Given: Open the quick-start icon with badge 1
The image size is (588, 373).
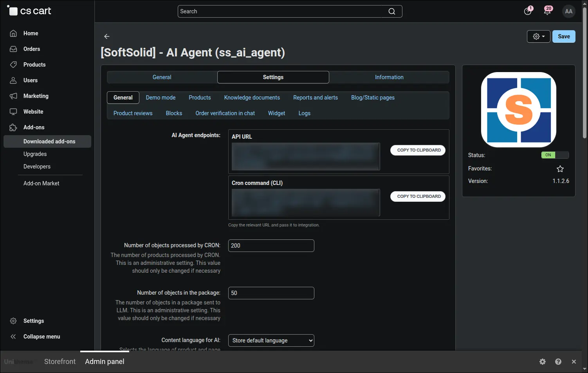Looking at the screenshot, I should pyautogui.click(x=528, y=11).
